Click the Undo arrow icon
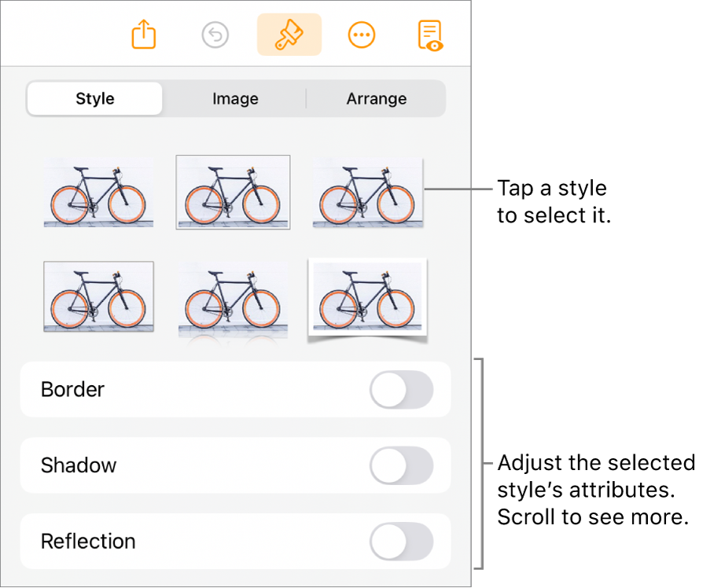This screenshot has height=588, width=703. 215,35
